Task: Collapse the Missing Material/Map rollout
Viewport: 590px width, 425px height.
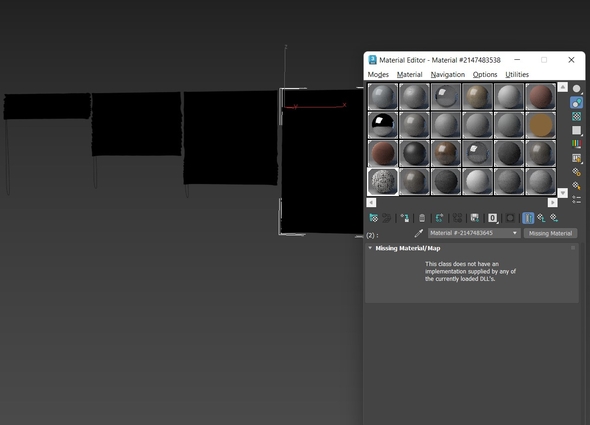Action: pos(408,248)
